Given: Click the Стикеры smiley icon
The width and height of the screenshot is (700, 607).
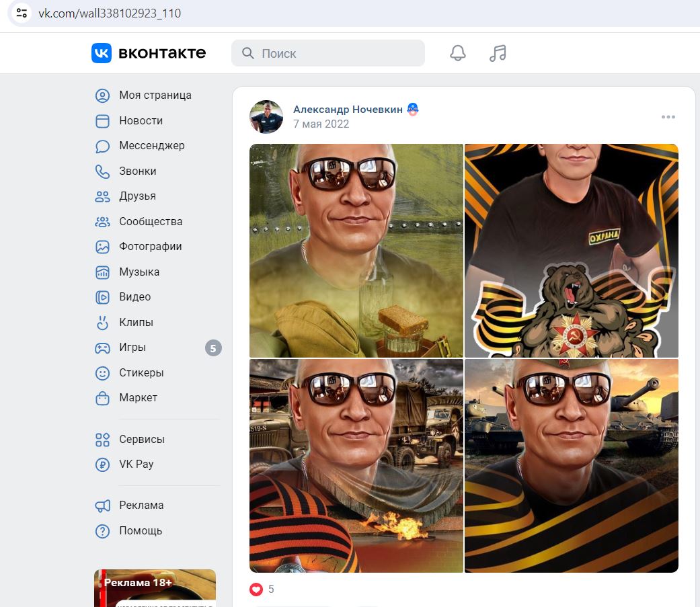Looking at the screenshot, I should coord(103,373).
